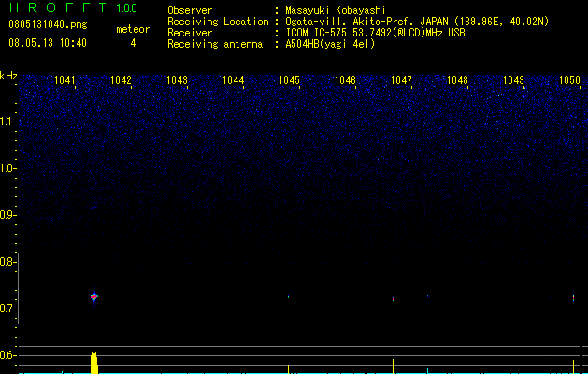Click the 1.1 kHz frequency label
Viewport: 588px width, 374px height.
point(7,122)
